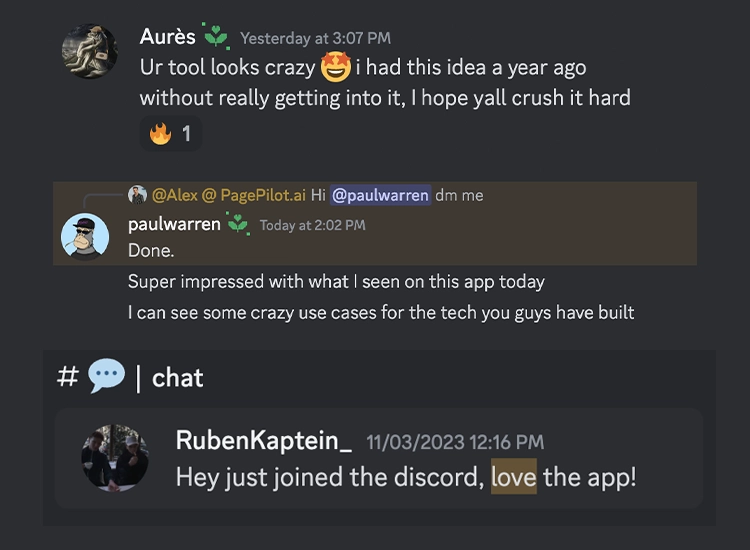Click the small avatar in the reply preview
The width and height of the screenshot is (750, 550).
click(x=137, y=195)
